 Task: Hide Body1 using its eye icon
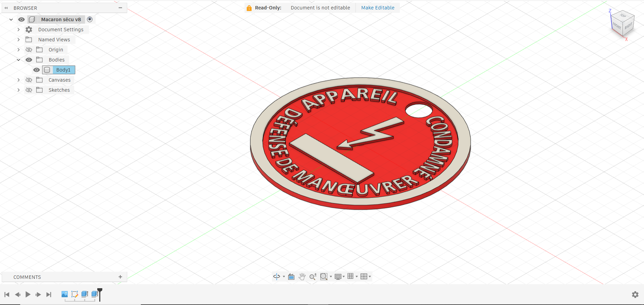[x=36, y=70]
